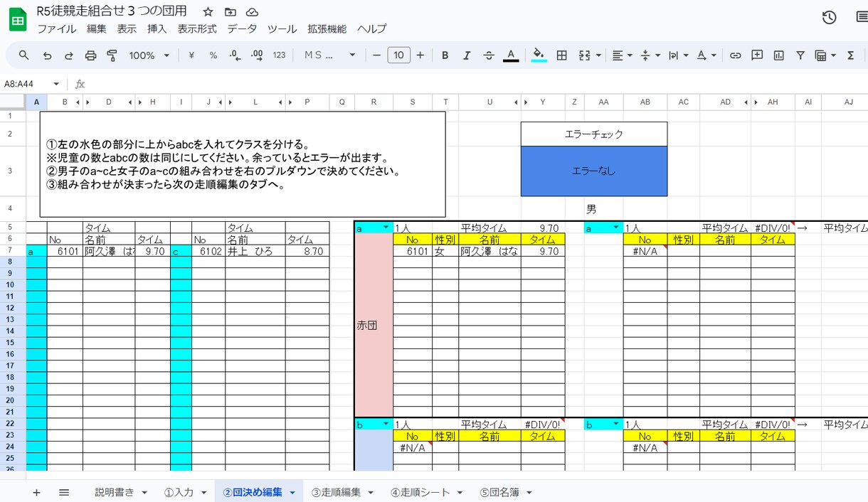868x502 pixels.
Task: Open the ヘルプ menu
Action: click(x=371, y=29)
